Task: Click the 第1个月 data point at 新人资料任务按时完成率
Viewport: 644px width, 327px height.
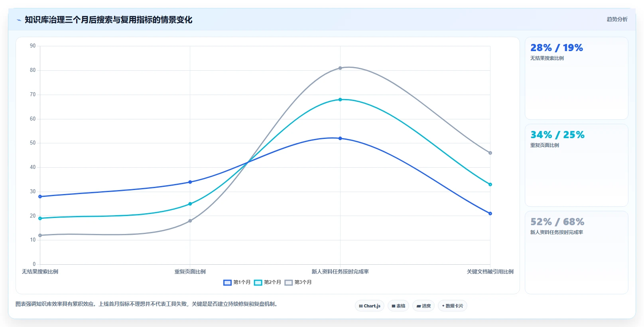Action: click(340, 139)
